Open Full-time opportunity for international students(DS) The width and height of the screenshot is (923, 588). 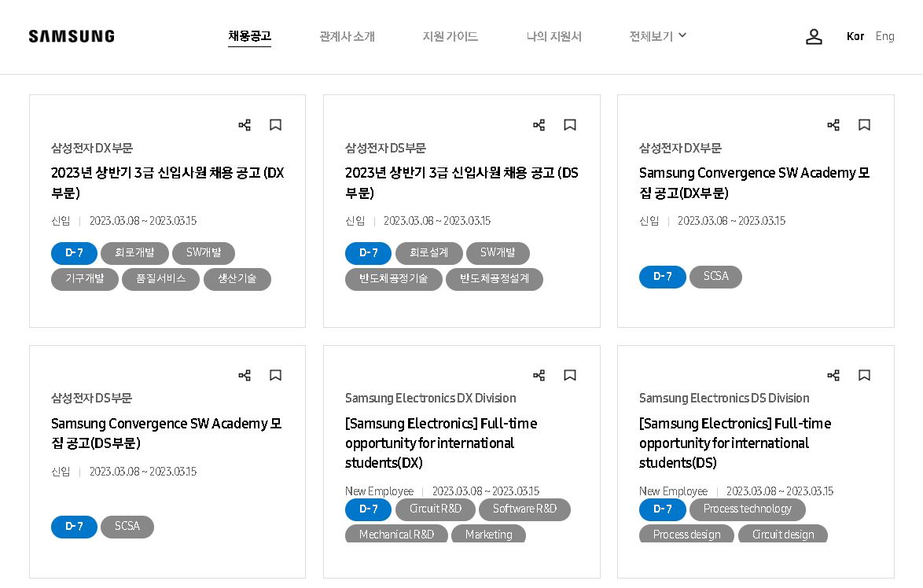(x=735, y=443)
